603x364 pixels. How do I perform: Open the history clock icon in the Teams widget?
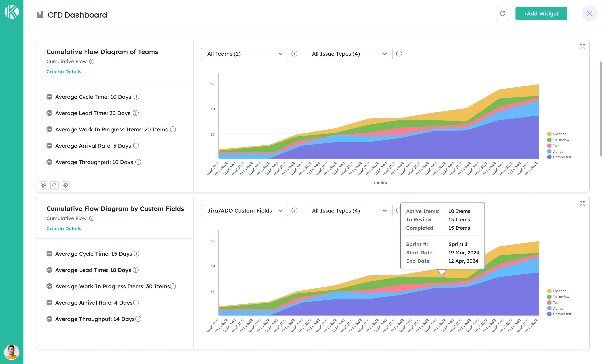pos(43,185)
